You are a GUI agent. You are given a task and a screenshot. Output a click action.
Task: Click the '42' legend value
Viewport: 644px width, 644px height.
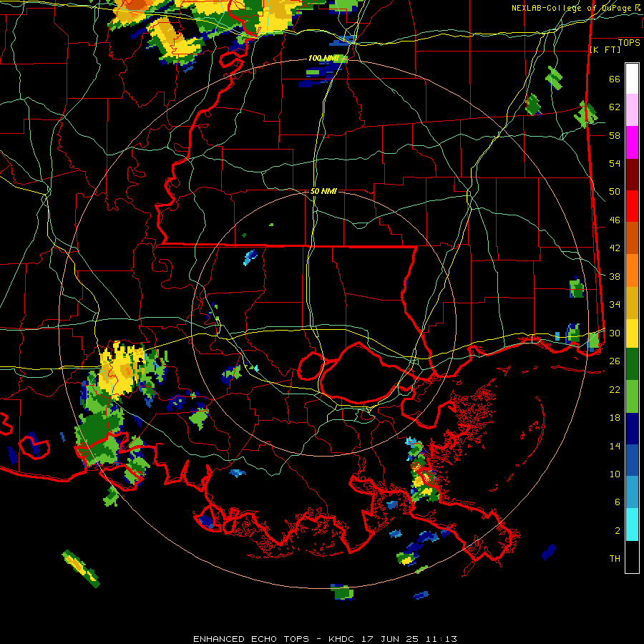coord(615,248)
